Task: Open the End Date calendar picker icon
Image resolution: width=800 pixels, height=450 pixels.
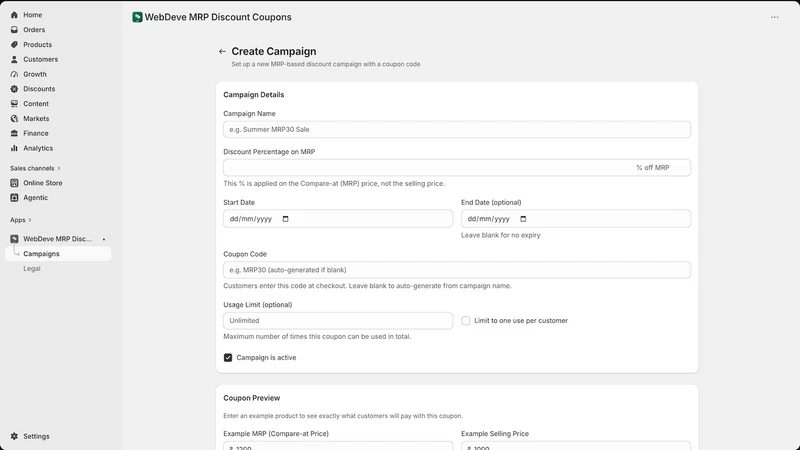Action: pyautogui.click(x=523, y=219)
